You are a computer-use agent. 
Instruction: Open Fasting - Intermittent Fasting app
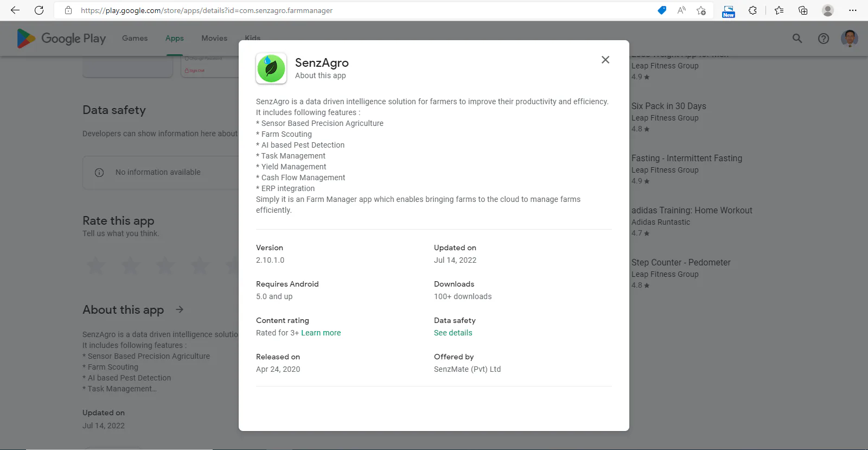(x=687, y=158)
